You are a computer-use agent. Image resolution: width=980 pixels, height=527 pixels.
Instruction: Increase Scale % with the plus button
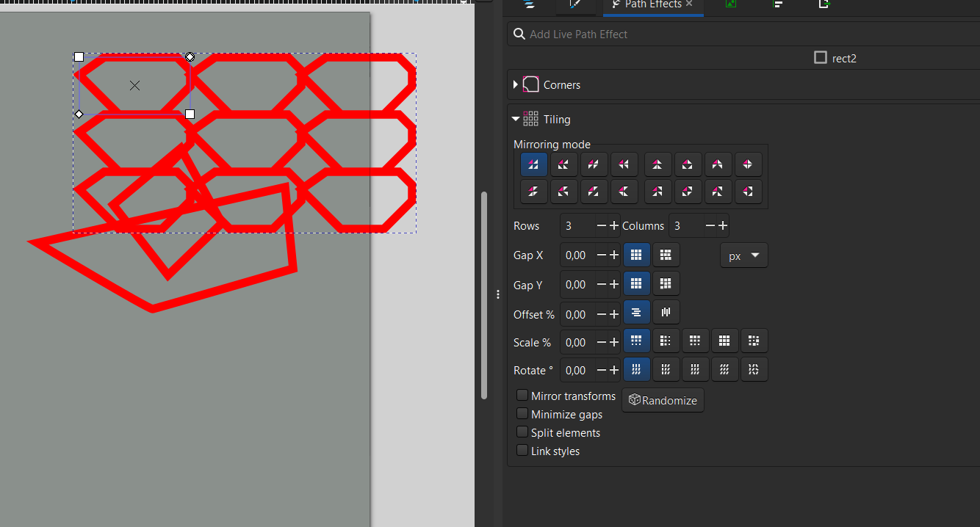[614, 342]
